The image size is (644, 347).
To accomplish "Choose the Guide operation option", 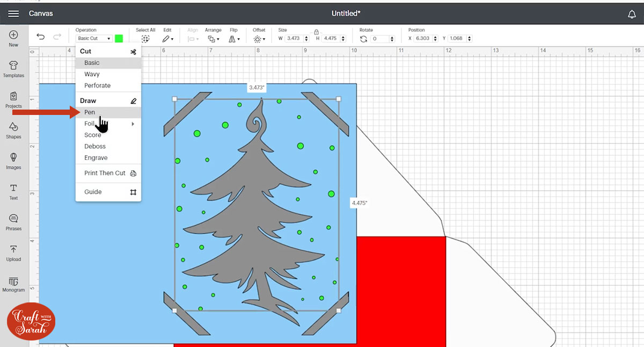I will point(93,192).
